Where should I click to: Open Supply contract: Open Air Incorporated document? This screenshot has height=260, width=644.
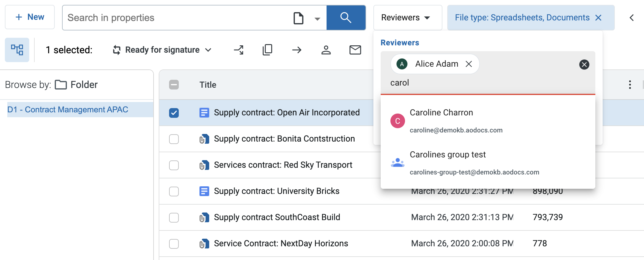pyautogui.click(x=287, y=113)
